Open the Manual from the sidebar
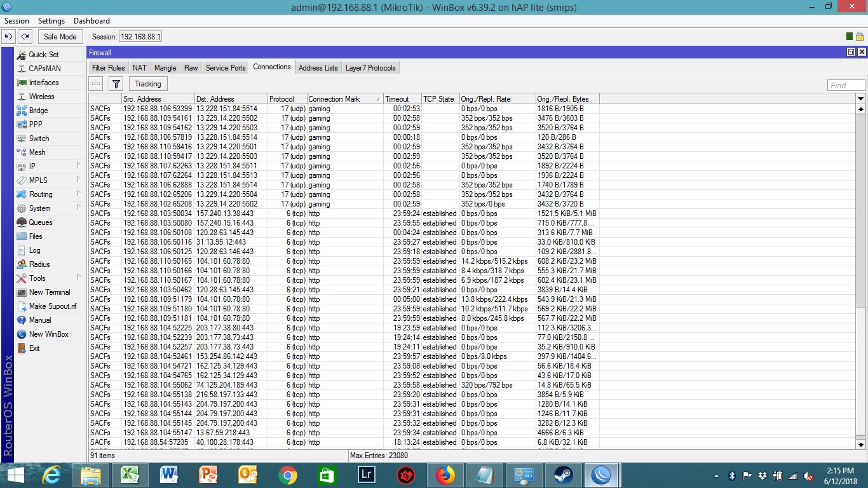The image size is (868, 488). (x=51, y=320)
